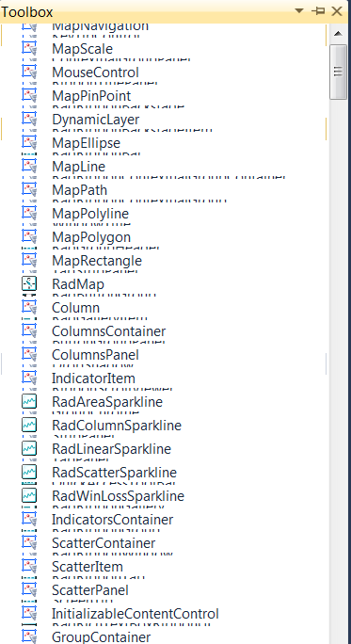
Task: Select the GroupContainer text label
Action: point(101,636)
